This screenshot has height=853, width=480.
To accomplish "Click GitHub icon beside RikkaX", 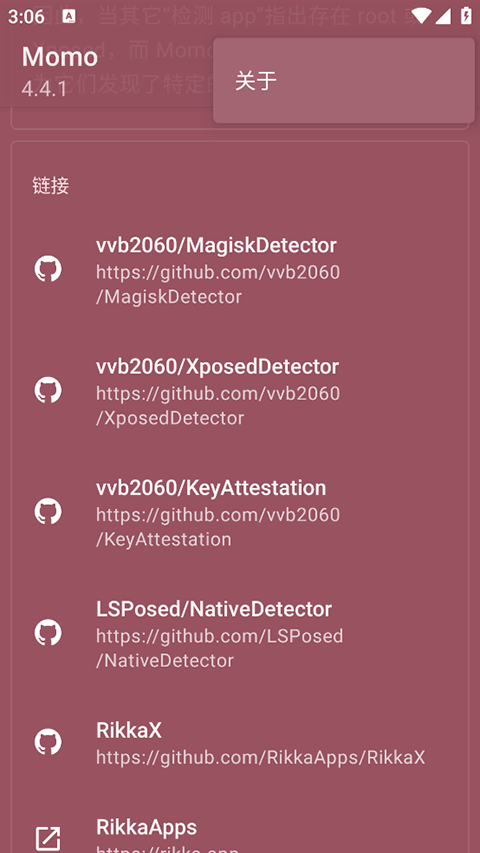I will coord(48,743).
